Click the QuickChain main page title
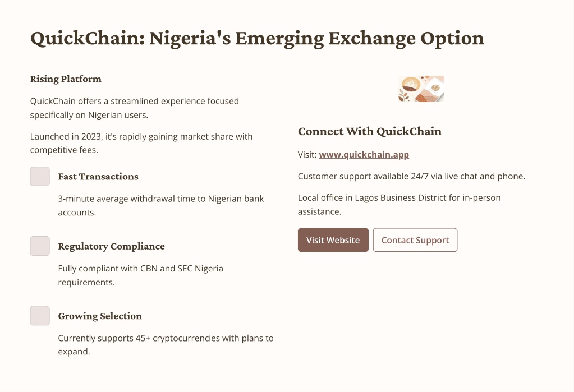Image resolution: width=574 pixels, height=392 pixels. 257,39
